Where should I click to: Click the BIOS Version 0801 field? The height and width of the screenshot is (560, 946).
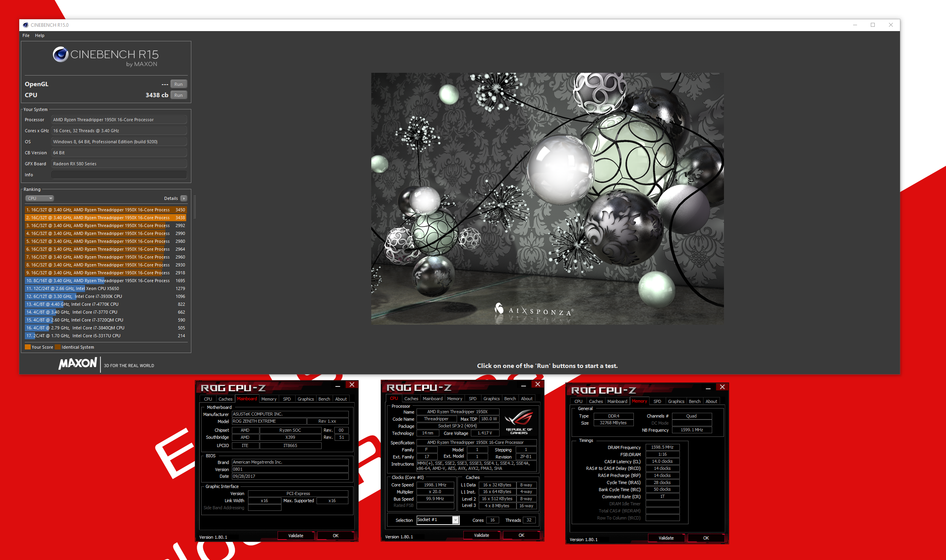290,469
